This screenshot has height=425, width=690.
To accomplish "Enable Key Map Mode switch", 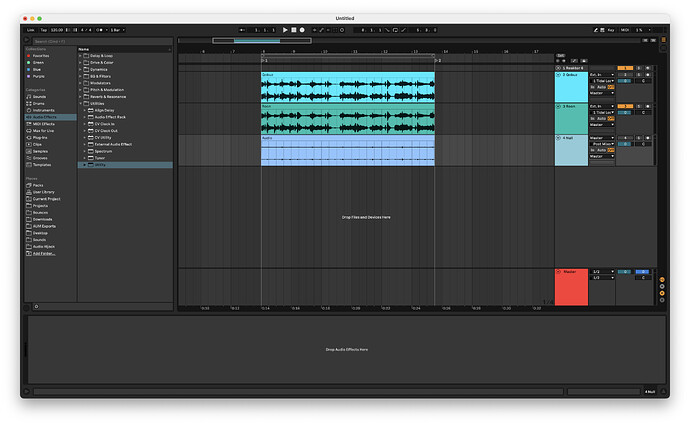I will [x=611, y=30].
